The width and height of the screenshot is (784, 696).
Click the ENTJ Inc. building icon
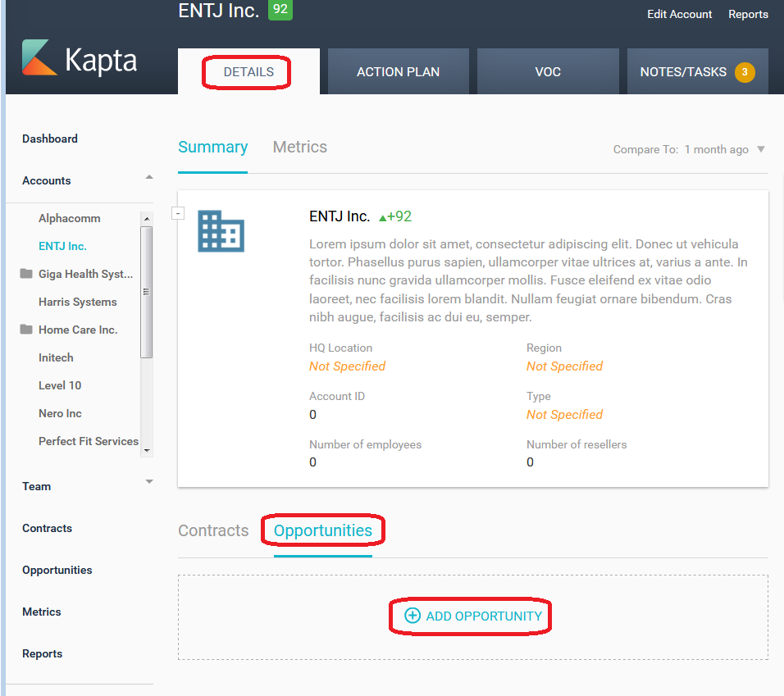[x=221, y=231]
